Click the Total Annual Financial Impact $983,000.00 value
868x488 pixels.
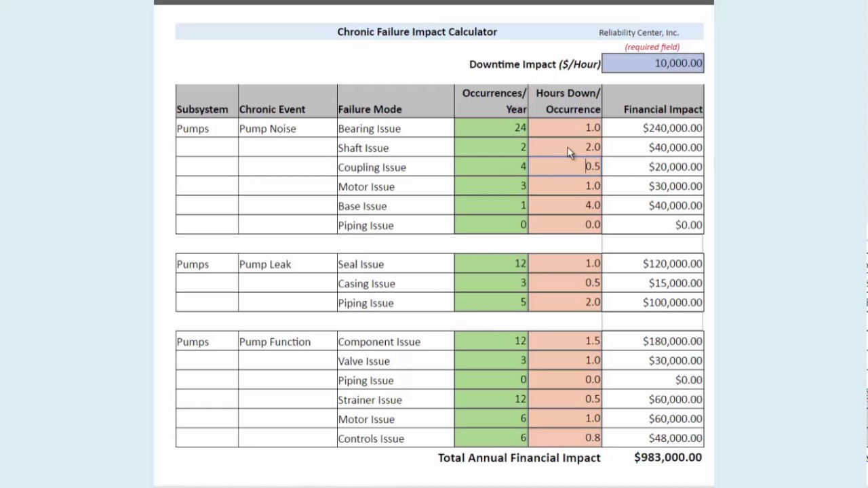click(668, 457)
